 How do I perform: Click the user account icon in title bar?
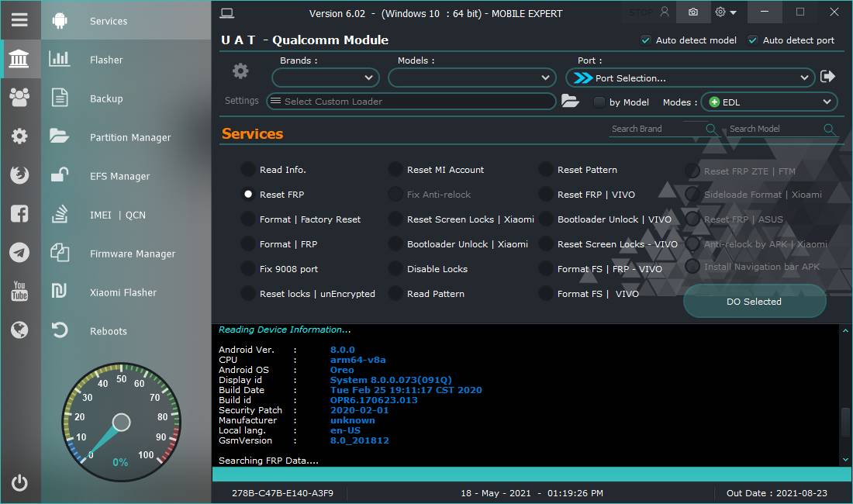[x=665, y=12]
